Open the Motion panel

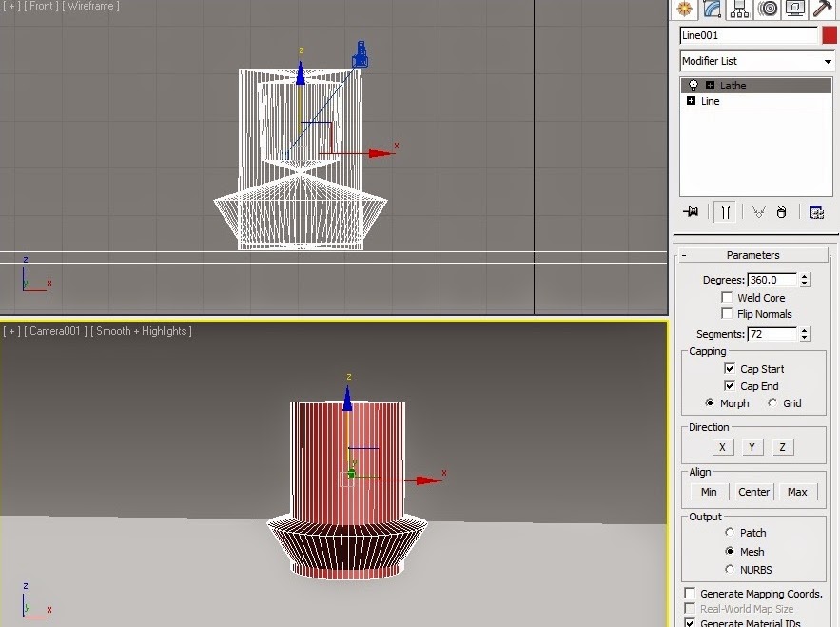click(x=767, y=9)
